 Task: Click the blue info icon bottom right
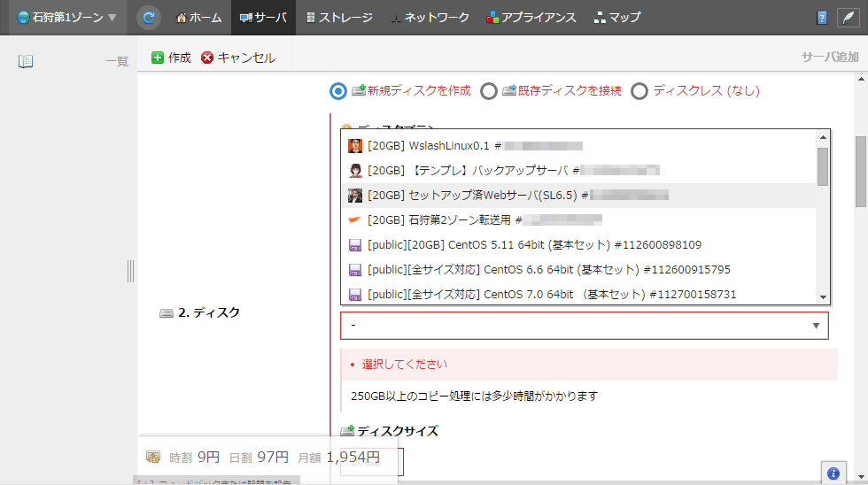(x=833, y=473)
